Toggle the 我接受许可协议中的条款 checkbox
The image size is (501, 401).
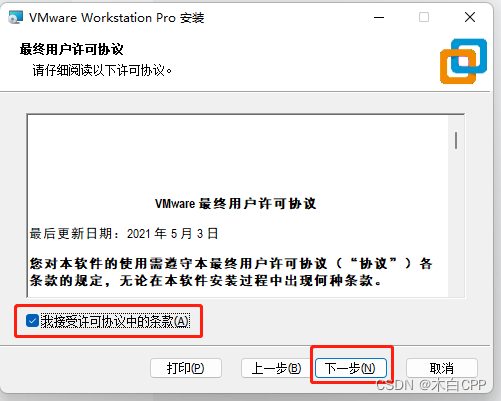pyautogui.click(x=32, y=321)
